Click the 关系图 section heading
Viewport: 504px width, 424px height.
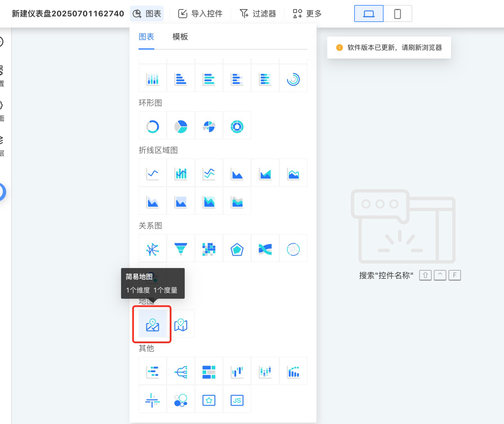coord(150,226)
